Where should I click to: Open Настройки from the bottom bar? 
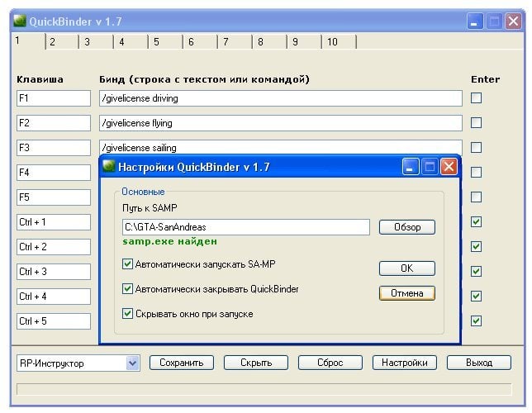click(405, 363)
